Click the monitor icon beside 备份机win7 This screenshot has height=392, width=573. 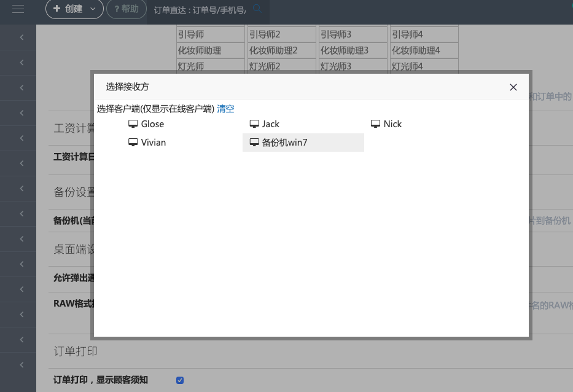pos(254,143)
